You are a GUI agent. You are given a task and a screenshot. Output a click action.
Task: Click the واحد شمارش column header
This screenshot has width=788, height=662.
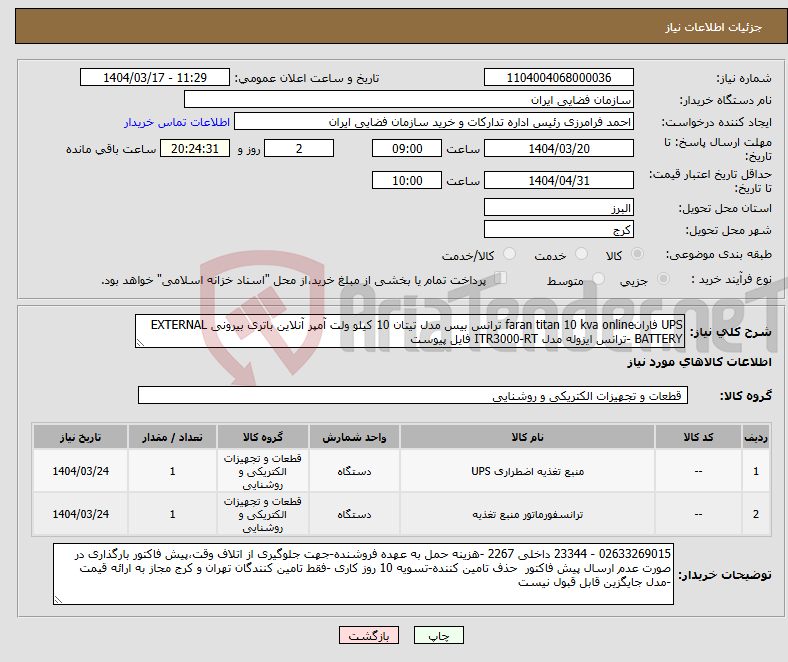pos(354,437)
